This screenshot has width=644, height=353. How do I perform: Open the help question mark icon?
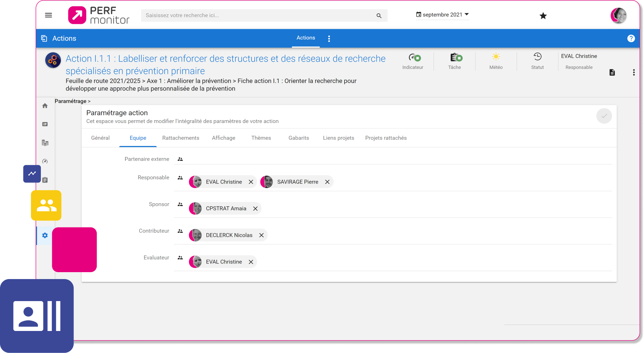[x=631, y=38]
